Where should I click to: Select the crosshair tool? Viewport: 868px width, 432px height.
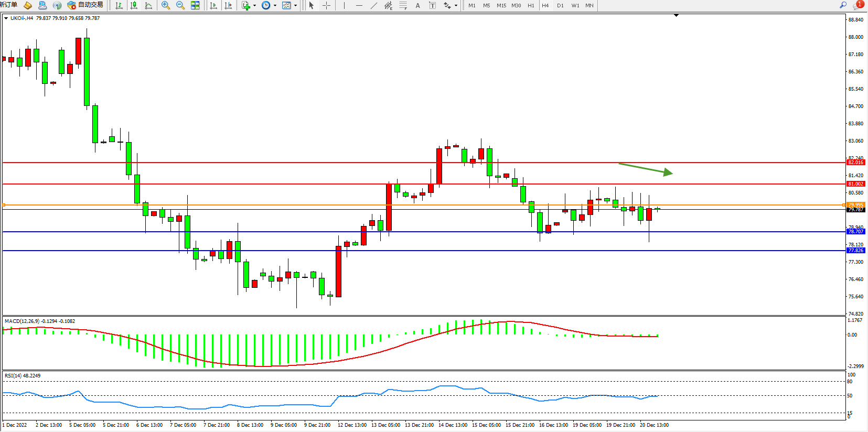326,5
